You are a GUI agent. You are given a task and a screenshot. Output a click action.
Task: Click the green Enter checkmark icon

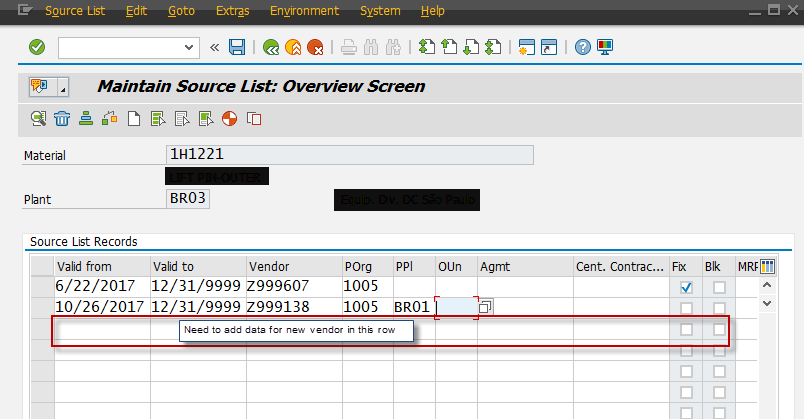click(37, 47)
